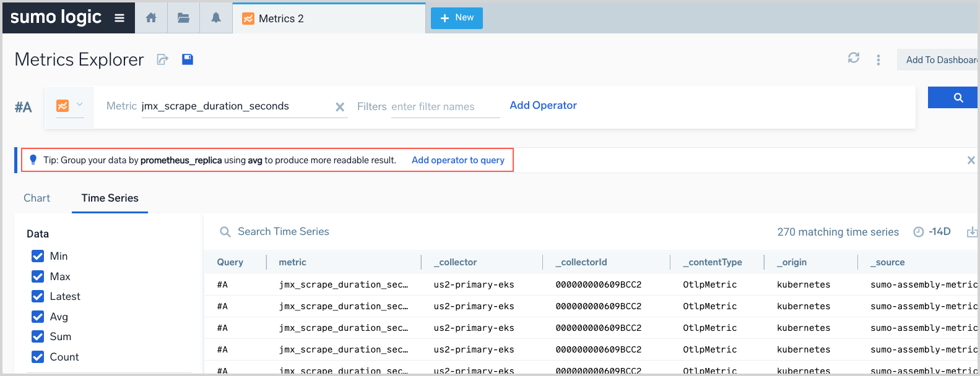Click Add operator to query link
The width and height of the screenshot is (980, 376).
pyautogui.click(x=457, y=160)
